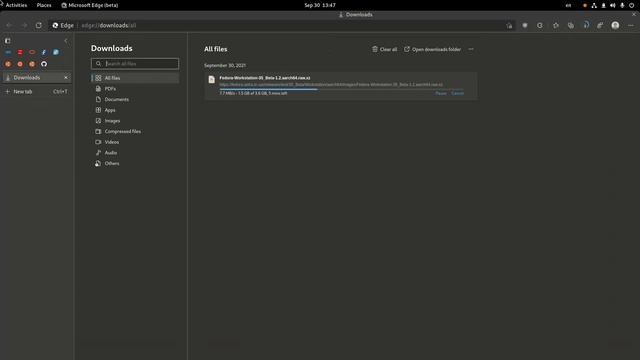Screen dimensions: 640x360
Task: Select the All files category
Action: point(135,78)
